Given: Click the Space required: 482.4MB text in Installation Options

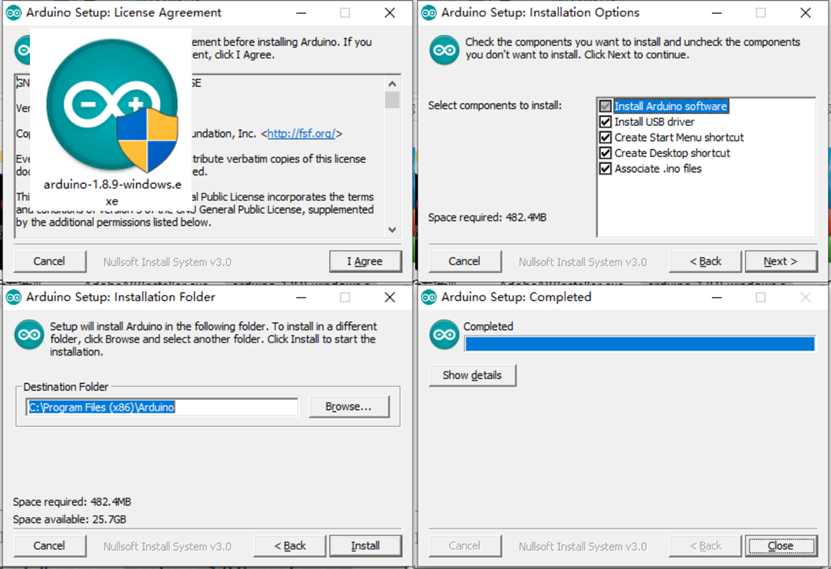Looking at the screenshot, I should 487,217.
